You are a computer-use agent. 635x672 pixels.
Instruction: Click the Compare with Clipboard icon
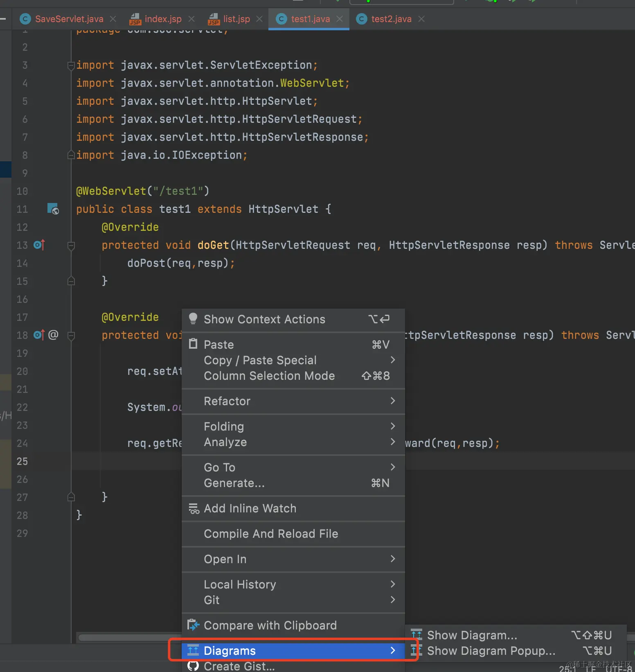tap(193, 625)
